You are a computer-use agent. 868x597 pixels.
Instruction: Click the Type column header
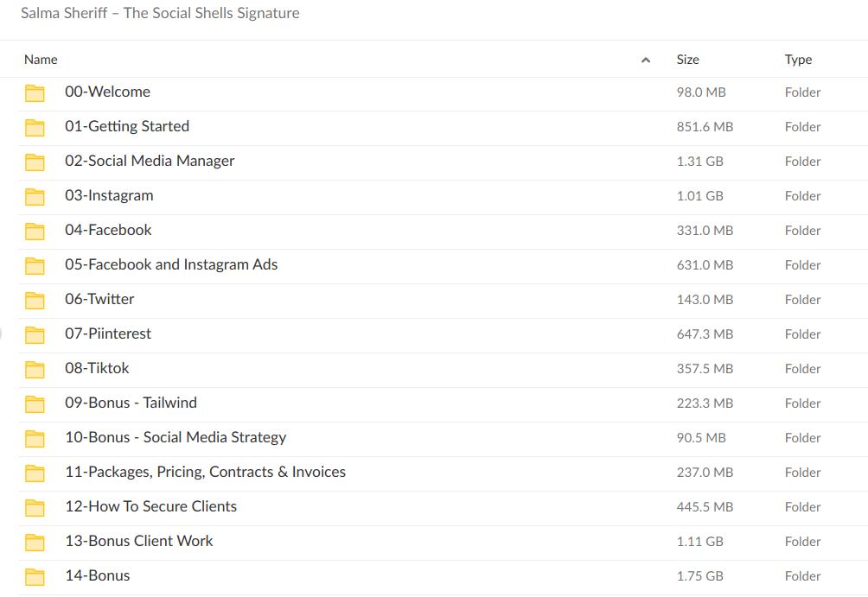tap(798, 60)
